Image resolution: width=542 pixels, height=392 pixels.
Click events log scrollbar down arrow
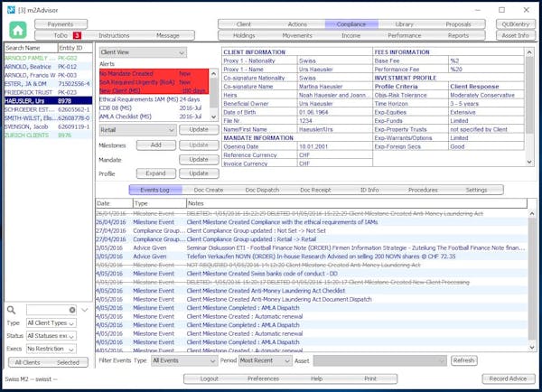pyautogui.click(x=532, y=348)
